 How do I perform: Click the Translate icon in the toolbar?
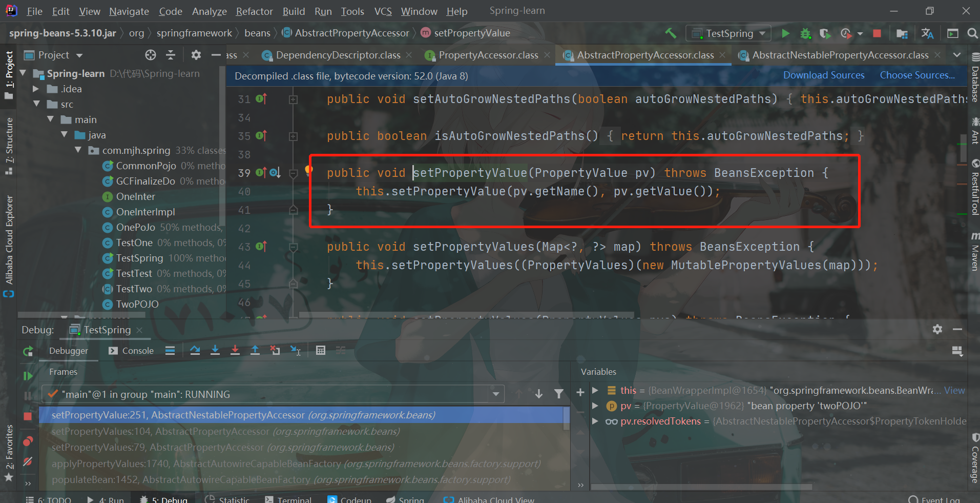(x=927, y=33)
